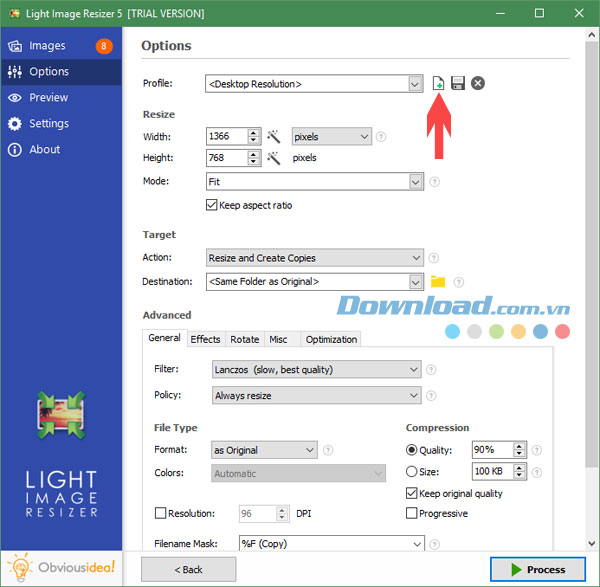
Task: Open the Filter dropdown showing Lanczos
Action: click(317, 369)
